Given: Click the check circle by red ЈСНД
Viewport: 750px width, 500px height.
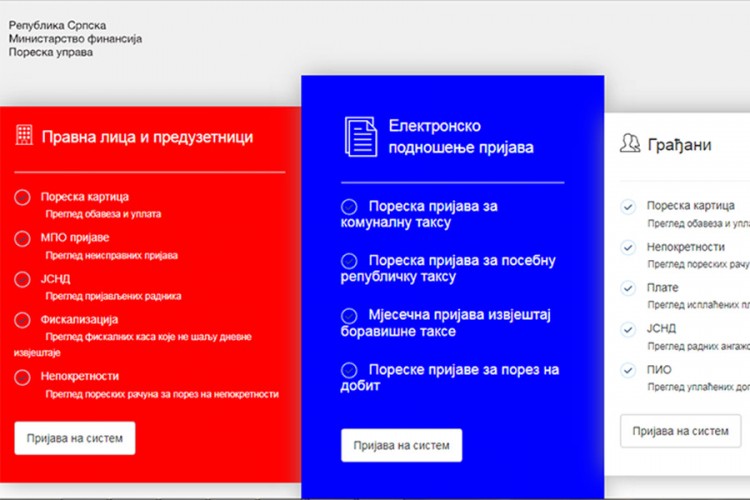Looking at the screenshot, I should coord(22,279).
